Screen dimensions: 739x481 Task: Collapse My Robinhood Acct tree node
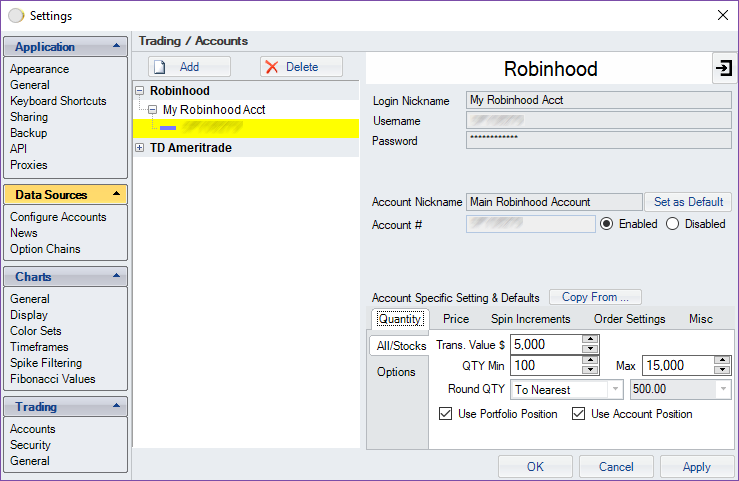[153, 109]
